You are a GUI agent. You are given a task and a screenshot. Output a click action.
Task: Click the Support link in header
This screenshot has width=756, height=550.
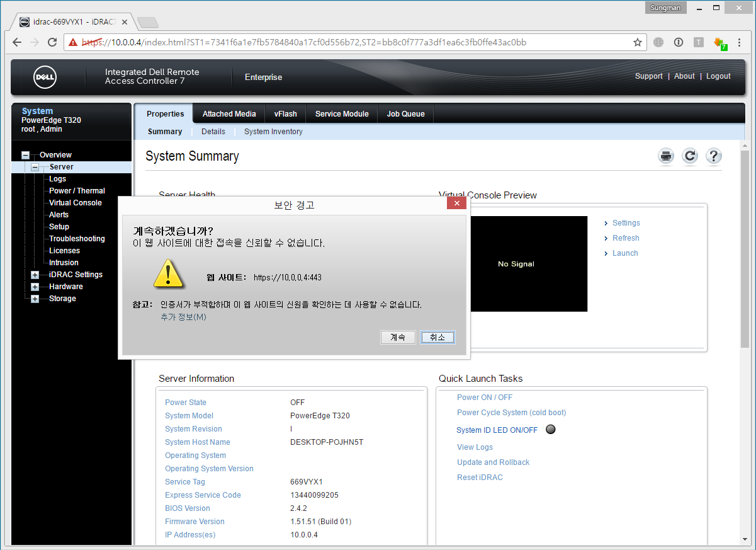click(648, 76)
